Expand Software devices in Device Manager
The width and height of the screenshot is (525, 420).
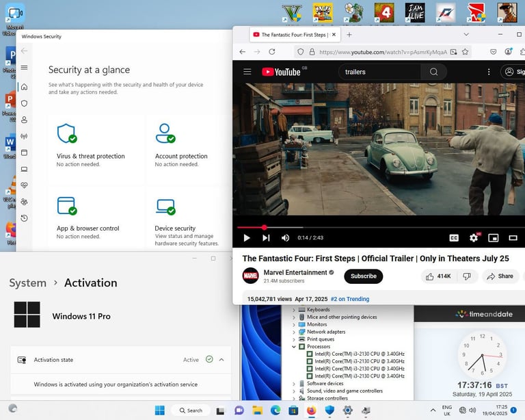click(294, 384)
